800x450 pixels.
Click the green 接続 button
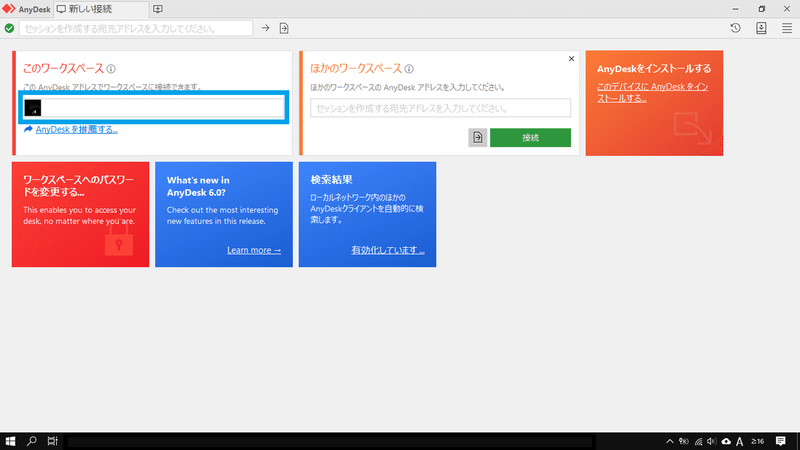coord(530,137)
